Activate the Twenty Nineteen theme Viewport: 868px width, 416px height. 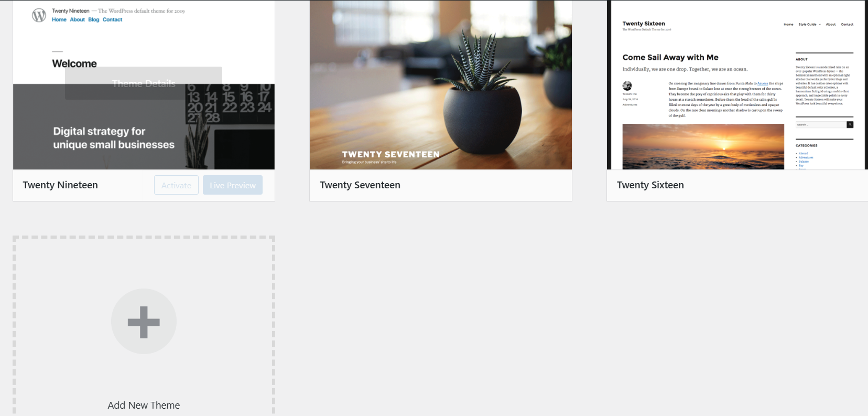[176, 185]
